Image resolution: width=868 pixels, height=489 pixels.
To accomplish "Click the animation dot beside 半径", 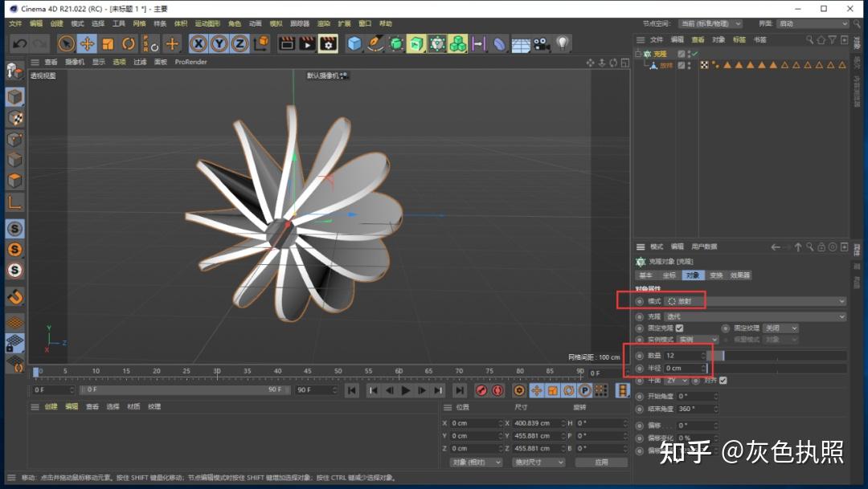I will [x=640, y=369].
